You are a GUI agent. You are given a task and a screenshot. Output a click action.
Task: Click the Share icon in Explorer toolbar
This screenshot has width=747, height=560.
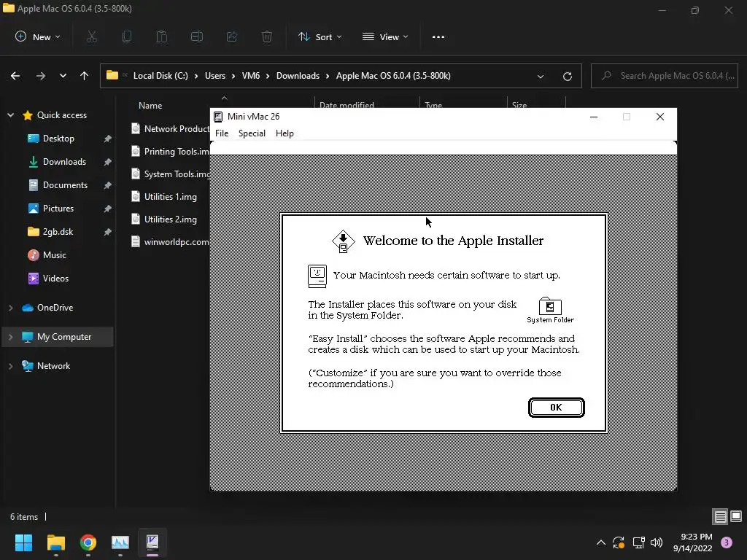pos(232,36)
